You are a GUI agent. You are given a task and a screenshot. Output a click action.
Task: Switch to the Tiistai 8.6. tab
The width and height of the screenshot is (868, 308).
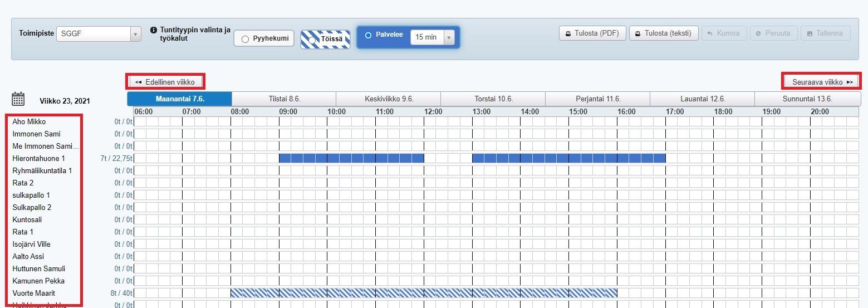284,99
